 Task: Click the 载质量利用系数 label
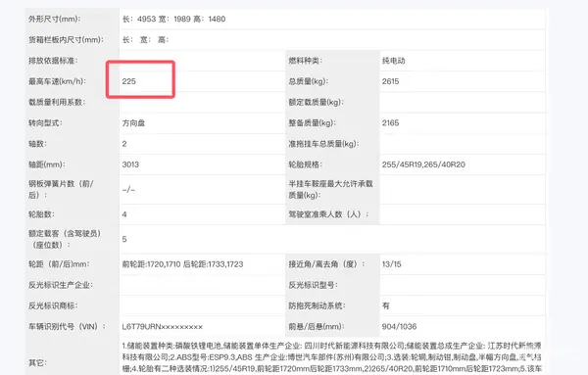57,102
